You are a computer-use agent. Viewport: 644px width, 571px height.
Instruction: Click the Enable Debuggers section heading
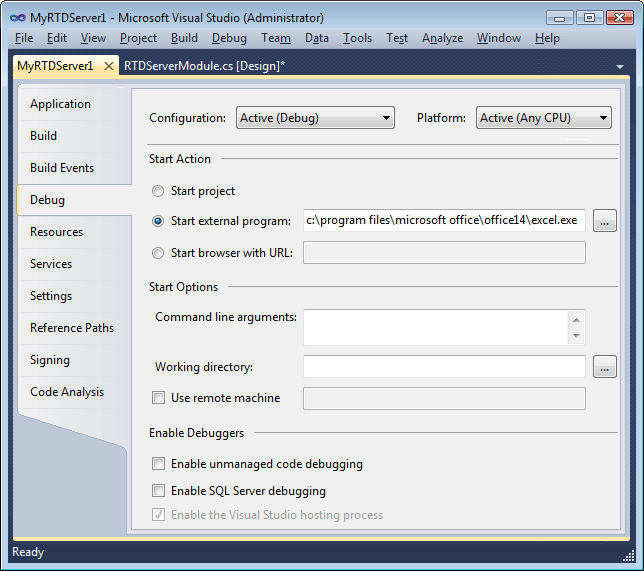[x=196, y=433]
